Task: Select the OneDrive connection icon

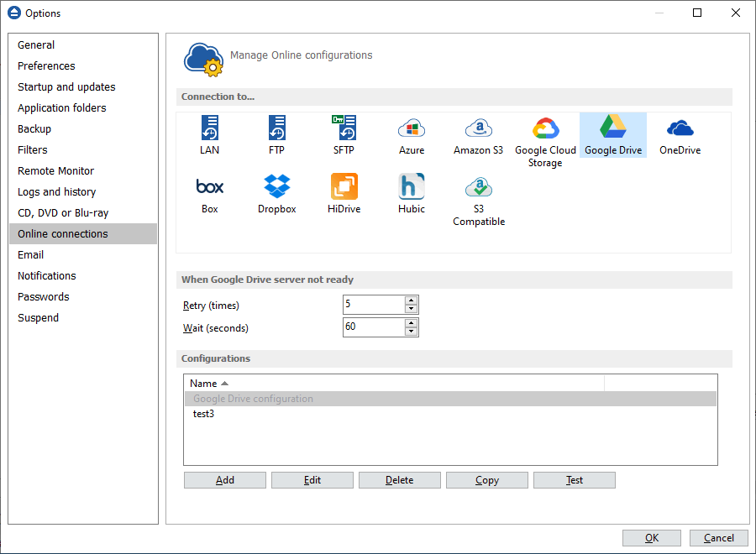Action: point(680,135)
